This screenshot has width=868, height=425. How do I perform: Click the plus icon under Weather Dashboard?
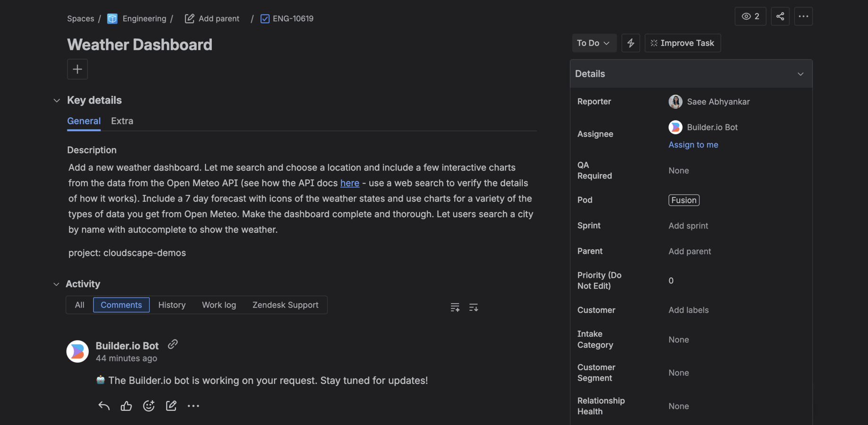coord(77,69)
